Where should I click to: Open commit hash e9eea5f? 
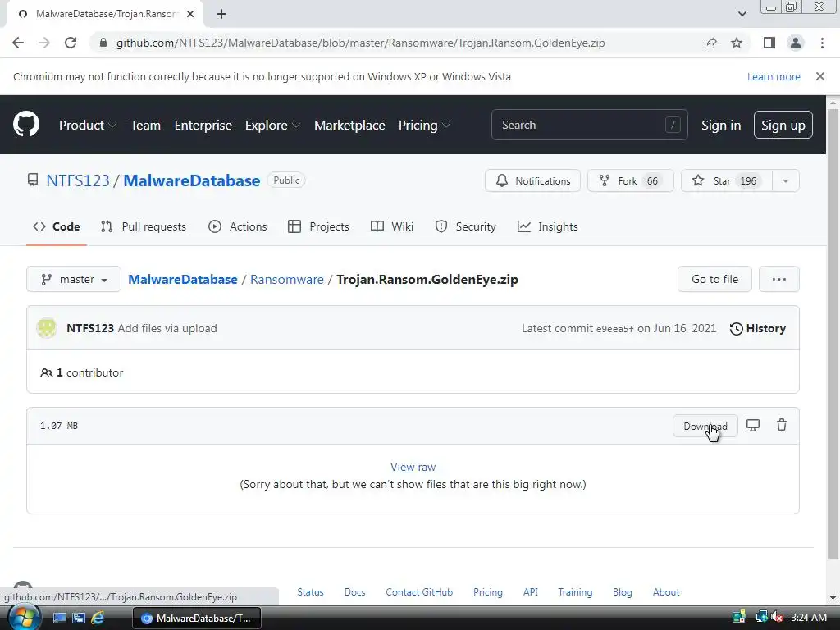point(615,329)
